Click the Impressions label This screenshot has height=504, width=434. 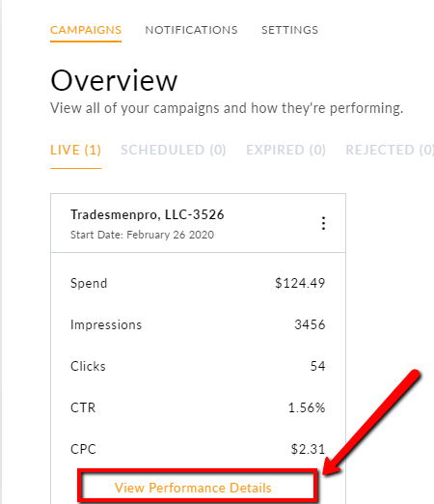[x=106, y=324]
